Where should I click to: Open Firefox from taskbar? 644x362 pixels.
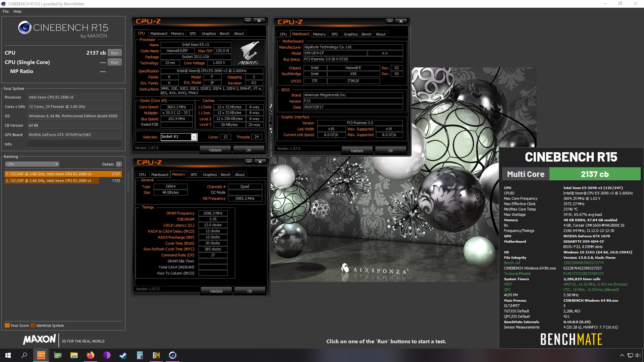click(91, 355)
